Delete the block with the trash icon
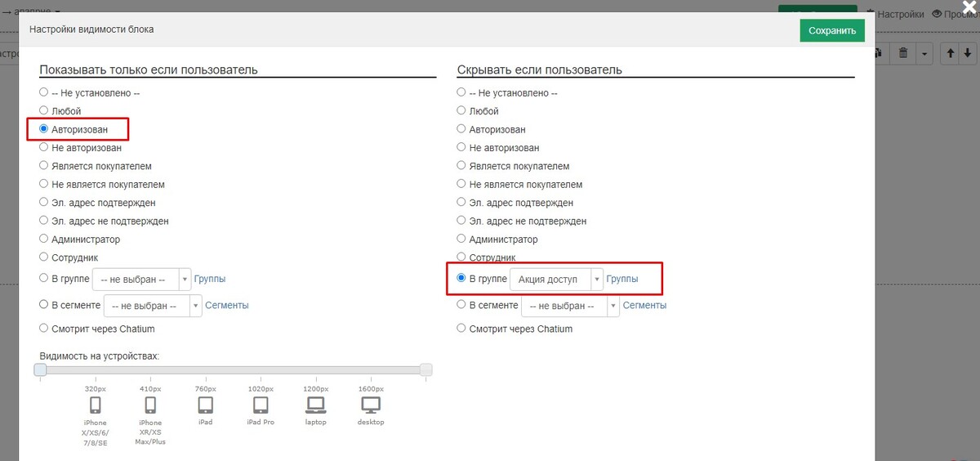The image size is (980, 461). tap(902, 53)
